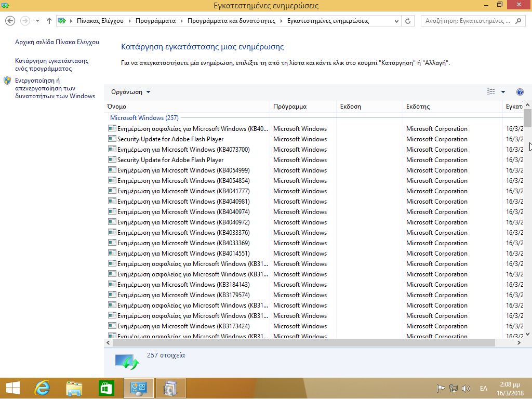Go up one level with Up arrow

(49, 21)
